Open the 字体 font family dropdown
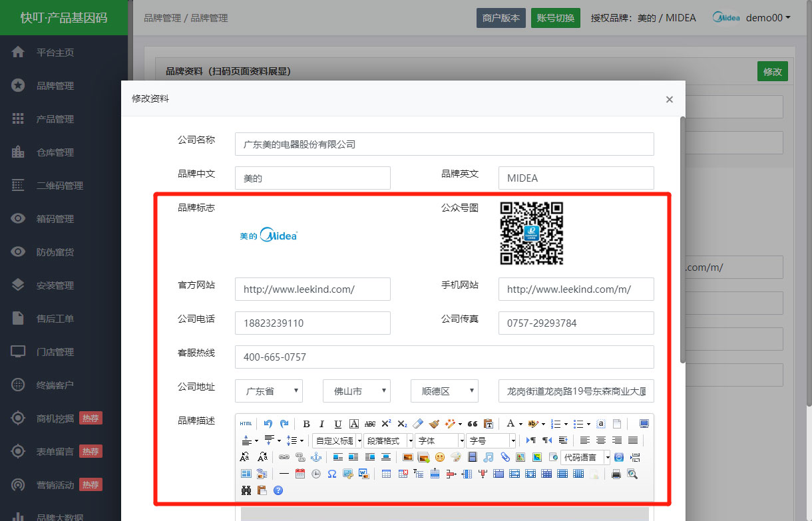812x521 pixels. click(x=440, y=440)
